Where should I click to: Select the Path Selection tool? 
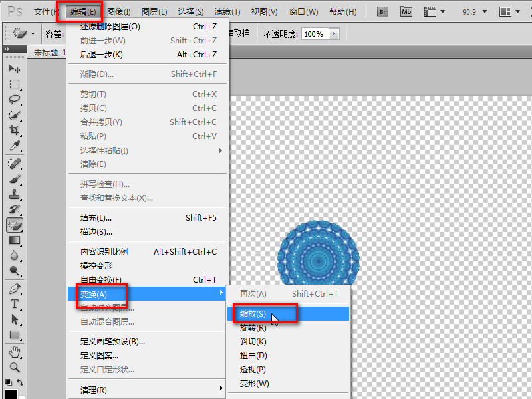point(14,319)
